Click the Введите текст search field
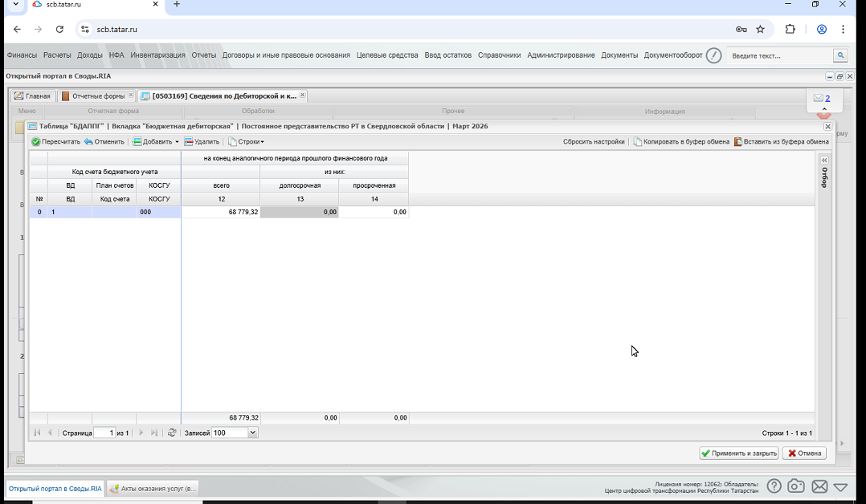Screen dimensions: 866x504 coord(779,55)
